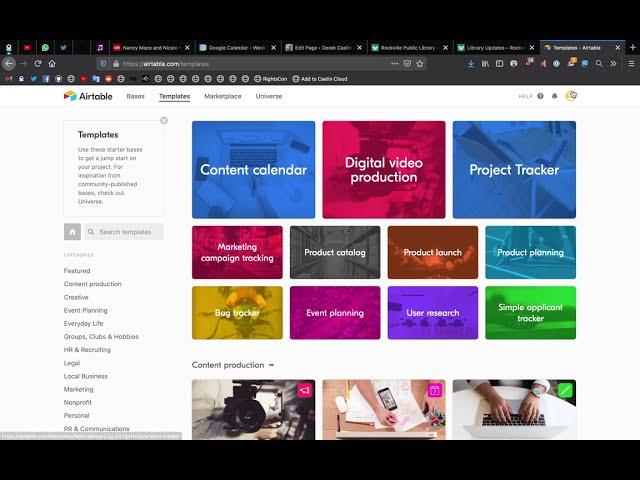Open the camera thumbnail under Content production

click(x=253, y=410)
